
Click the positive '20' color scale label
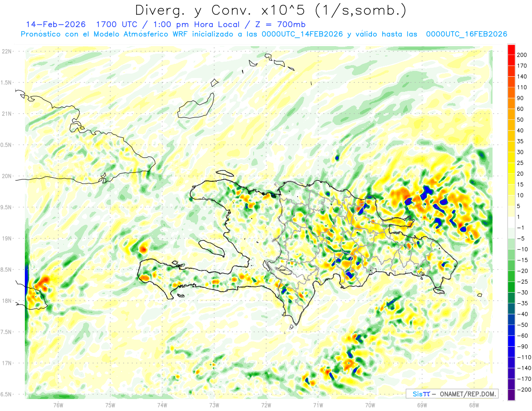(521, 174)
